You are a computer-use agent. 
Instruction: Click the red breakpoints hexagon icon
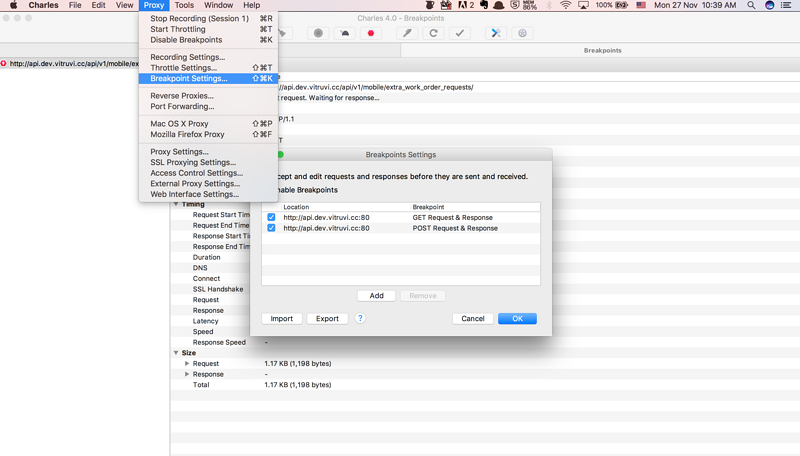pos(371,33)
